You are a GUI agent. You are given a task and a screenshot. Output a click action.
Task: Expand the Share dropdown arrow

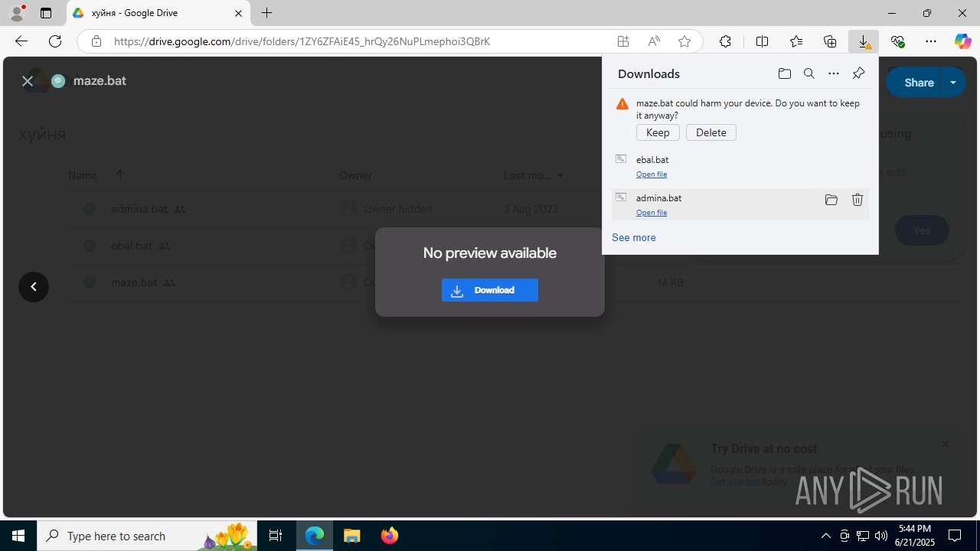pyautogui.click(x=953, y=82)
